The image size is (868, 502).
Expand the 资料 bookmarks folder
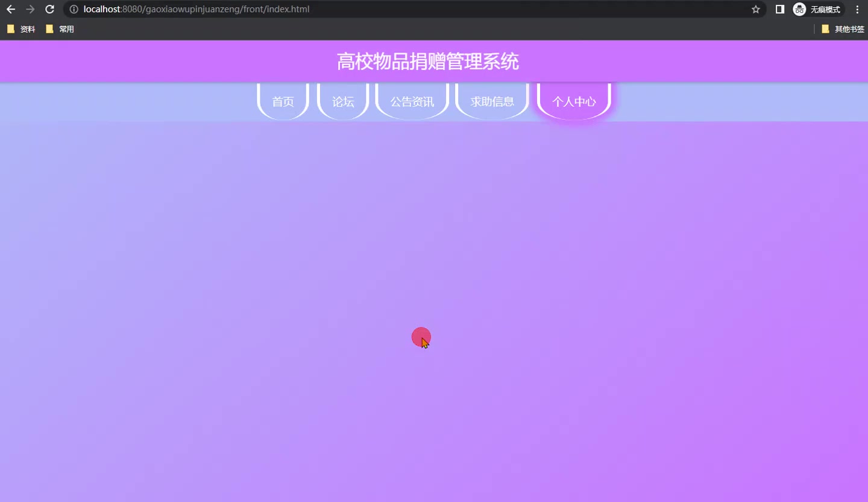[21, 28]
